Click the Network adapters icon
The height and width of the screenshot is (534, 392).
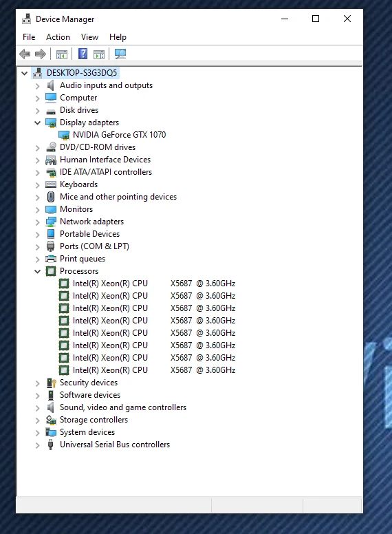(51, 222)
